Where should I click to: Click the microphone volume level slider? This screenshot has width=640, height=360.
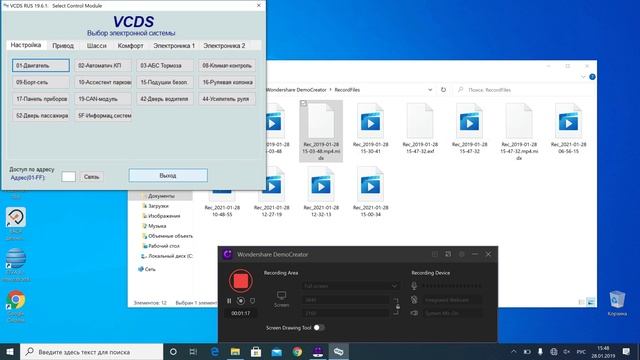452,286
